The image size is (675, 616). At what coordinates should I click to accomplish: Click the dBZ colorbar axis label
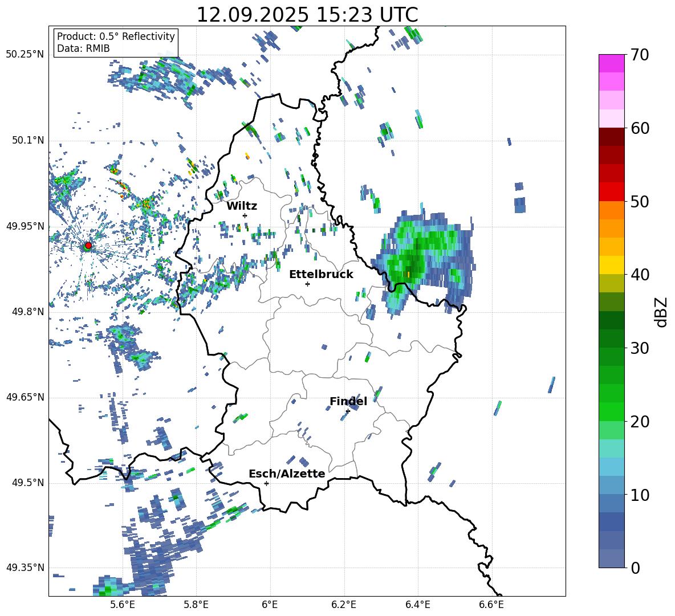pyautogui.click(x=661, y=312)
